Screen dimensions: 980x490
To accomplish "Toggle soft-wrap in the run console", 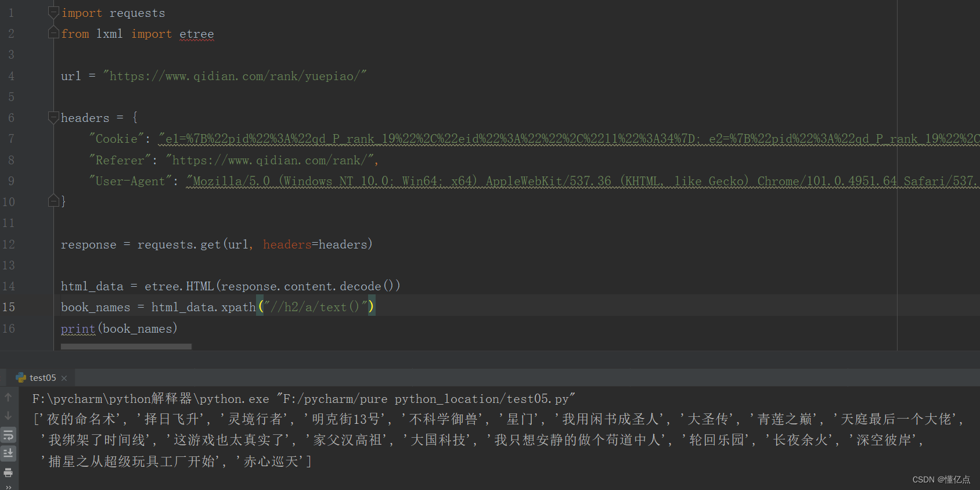I will click(x=8, y=435).
